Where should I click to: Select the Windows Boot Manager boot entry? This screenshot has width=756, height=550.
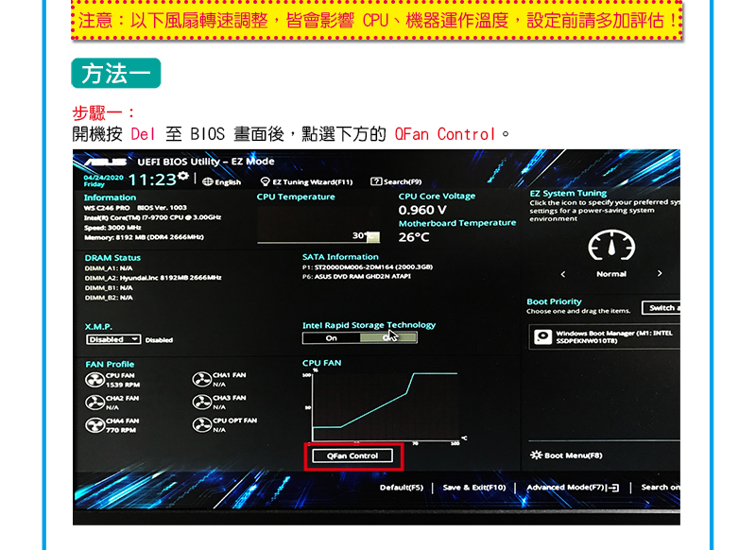605,336
